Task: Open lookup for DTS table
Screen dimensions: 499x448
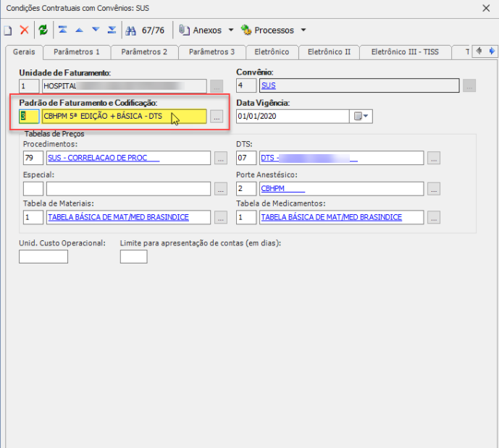Action: click(434, 158)
